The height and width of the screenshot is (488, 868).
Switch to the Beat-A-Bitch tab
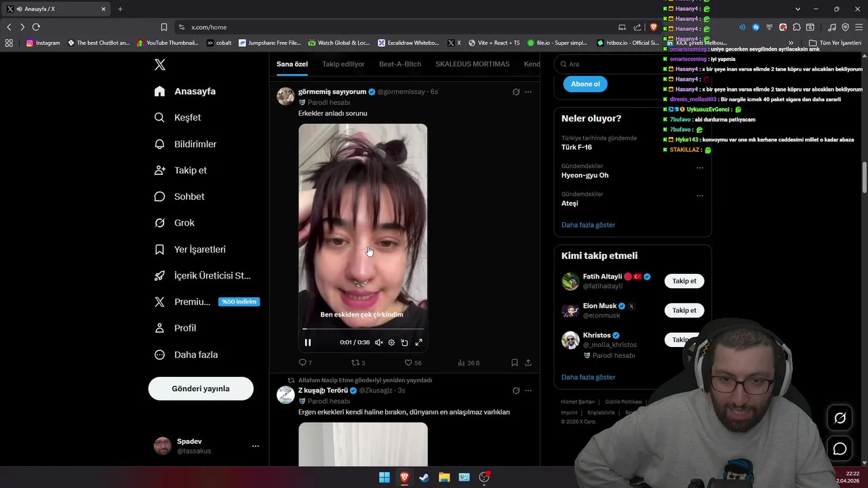[400, 64]
